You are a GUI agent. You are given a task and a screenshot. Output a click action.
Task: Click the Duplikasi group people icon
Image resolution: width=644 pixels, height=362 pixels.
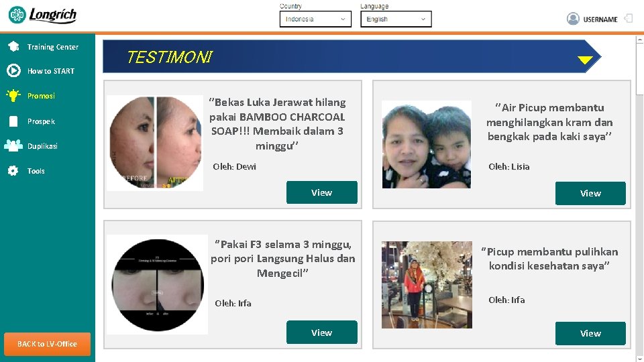[13, 145]
